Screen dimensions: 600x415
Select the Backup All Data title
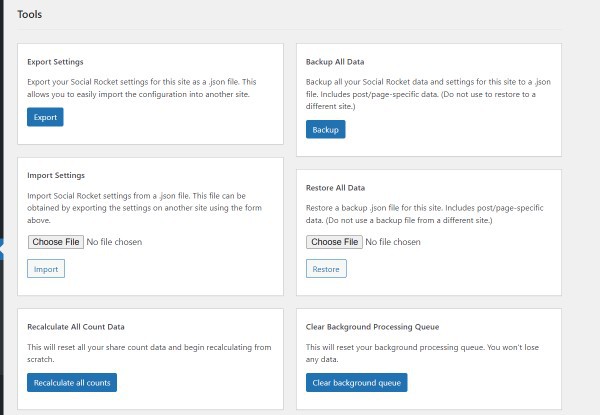[335, 62]
